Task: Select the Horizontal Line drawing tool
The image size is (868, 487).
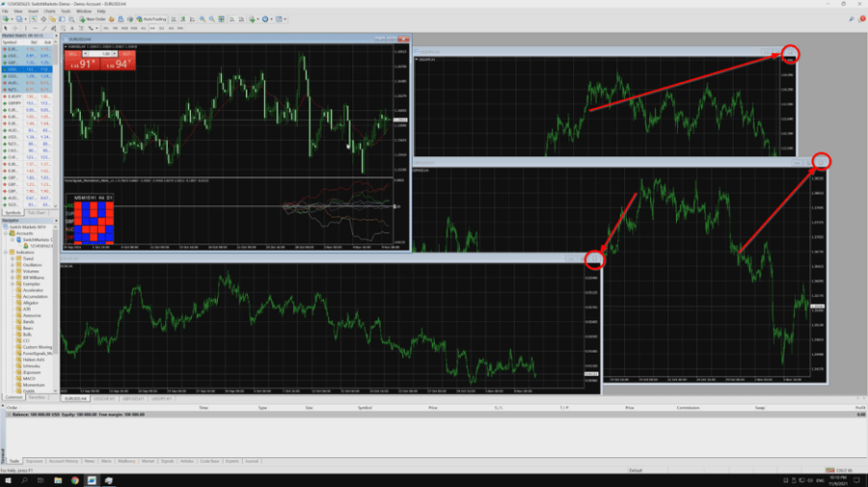Action: (x=35, y=28)
